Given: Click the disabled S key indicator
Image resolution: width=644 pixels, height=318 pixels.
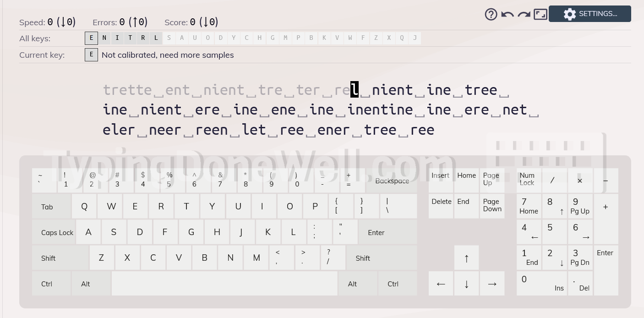Looking at the screenshot, I should (169, 38).
